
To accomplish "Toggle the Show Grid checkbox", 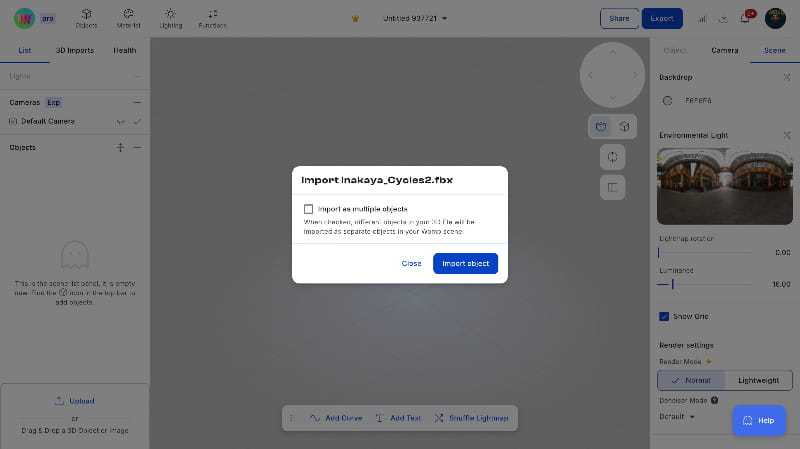I will (x=664, y=316).
